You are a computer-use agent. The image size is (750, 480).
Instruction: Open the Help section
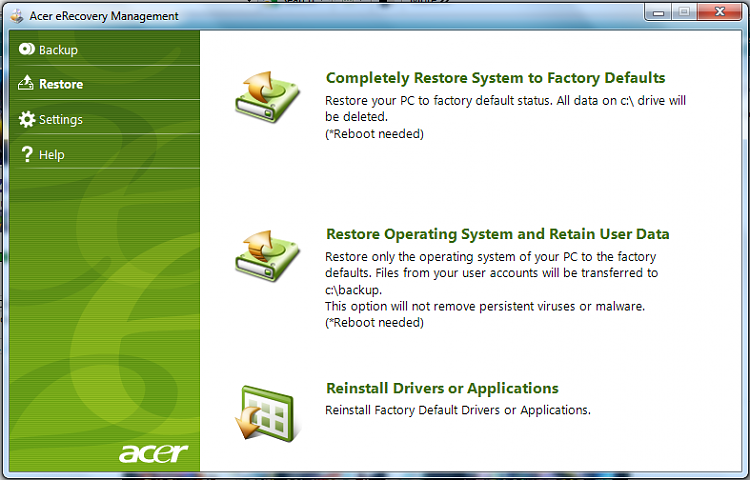click(x=104, y=154)
